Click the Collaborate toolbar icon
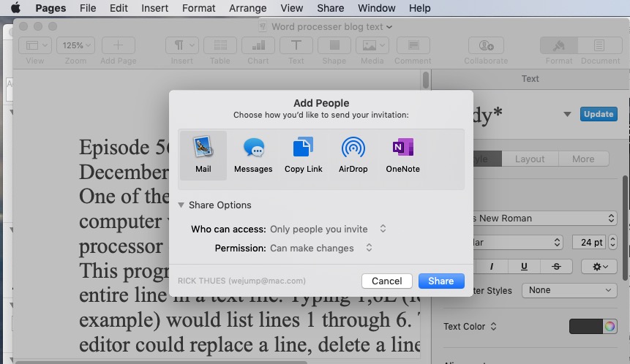Screen dimensions: 630x364 click(486, 45)
